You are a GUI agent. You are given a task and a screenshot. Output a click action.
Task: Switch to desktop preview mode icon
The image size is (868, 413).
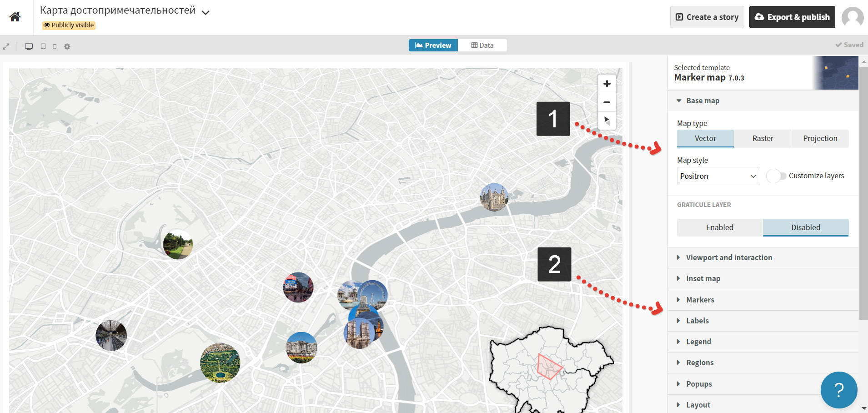(29, 46)
